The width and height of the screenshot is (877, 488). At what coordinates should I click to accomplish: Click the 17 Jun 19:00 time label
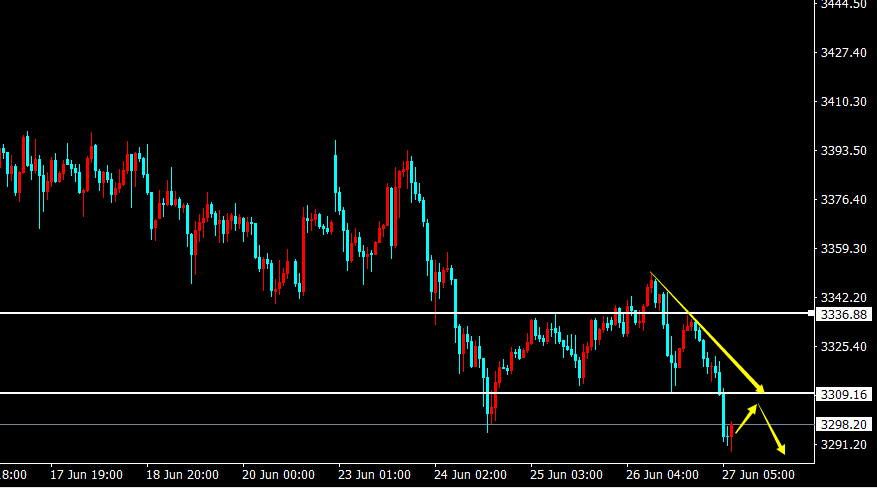pos(86,475)
